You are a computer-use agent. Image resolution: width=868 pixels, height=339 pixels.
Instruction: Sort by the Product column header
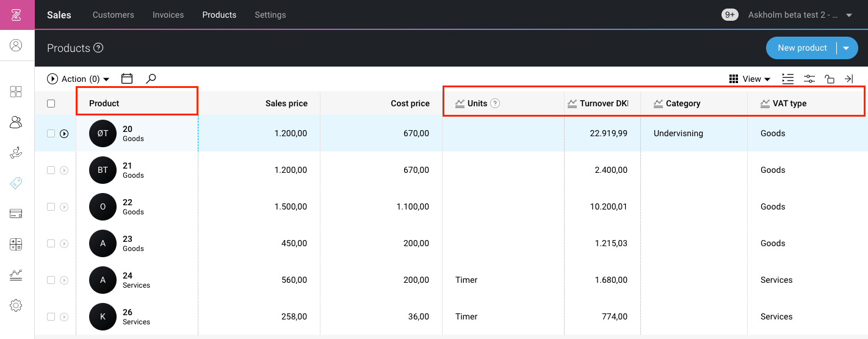coord(104,103)
